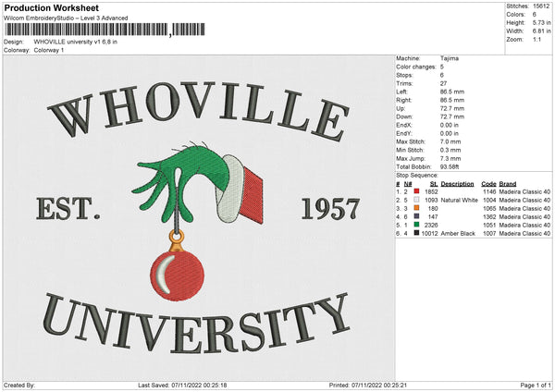Click the 'Brand' column header

tap(508, 184)
